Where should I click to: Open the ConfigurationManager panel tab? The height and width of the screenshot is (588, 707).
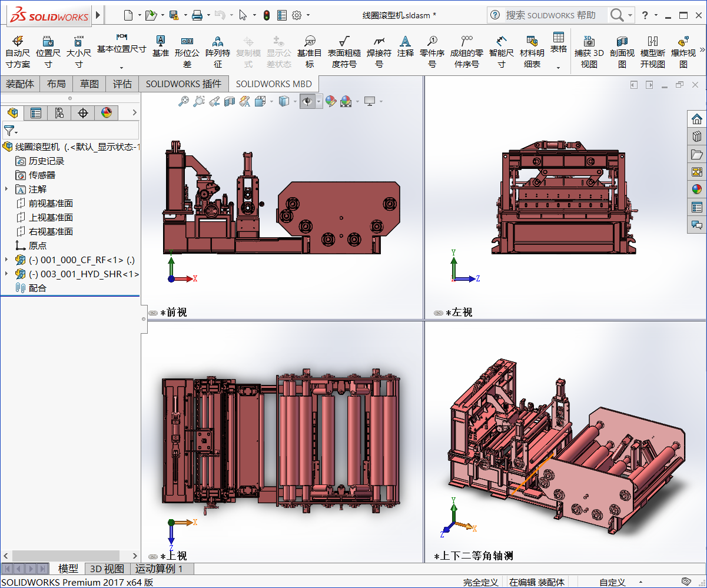[59, 113]
